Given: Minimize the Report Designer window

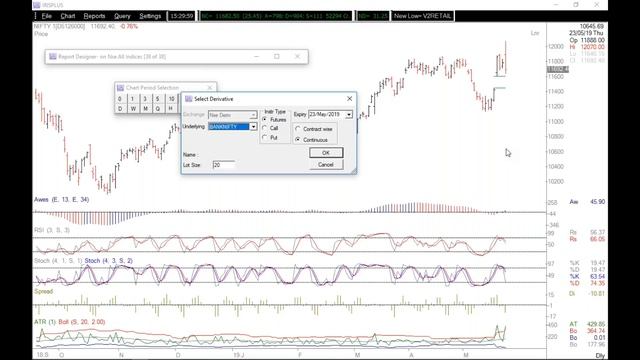Looking at the screenshot, I should pos(256,56).
